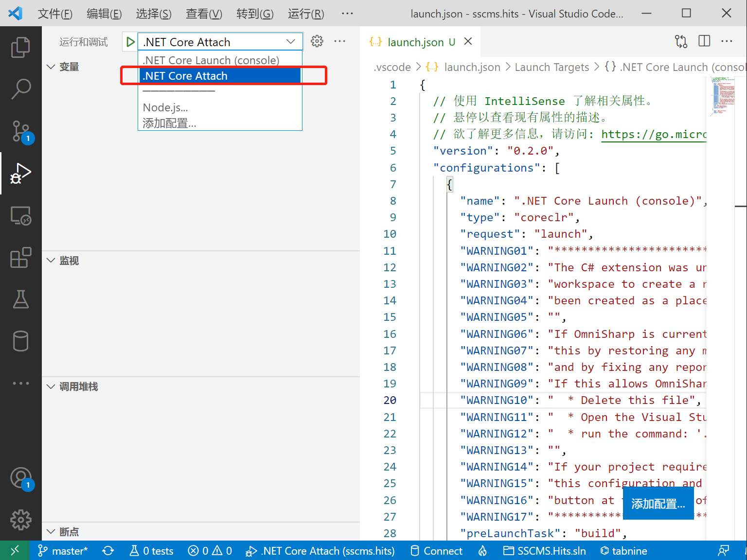This screenshot has height=560, width=747.
Task: Click the master* branch in status bar
Action: pyautogui.click(x=63, y=551)
